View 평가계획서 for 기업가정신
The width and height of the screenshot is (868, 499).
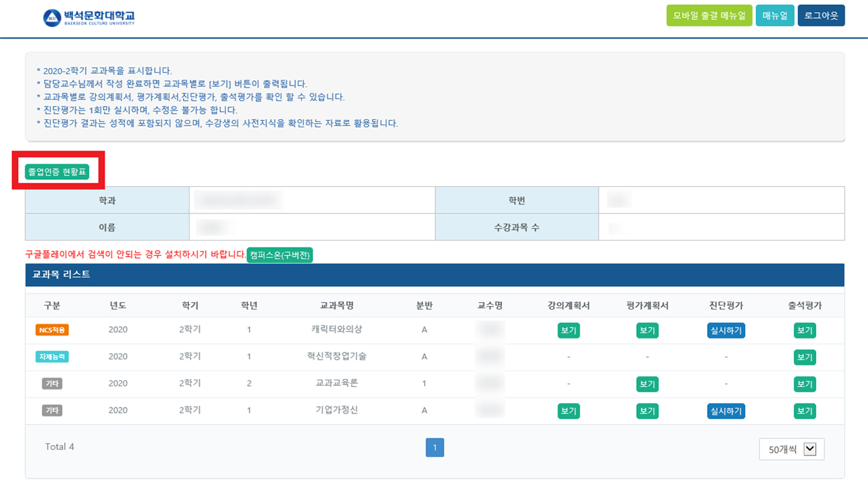646,410
